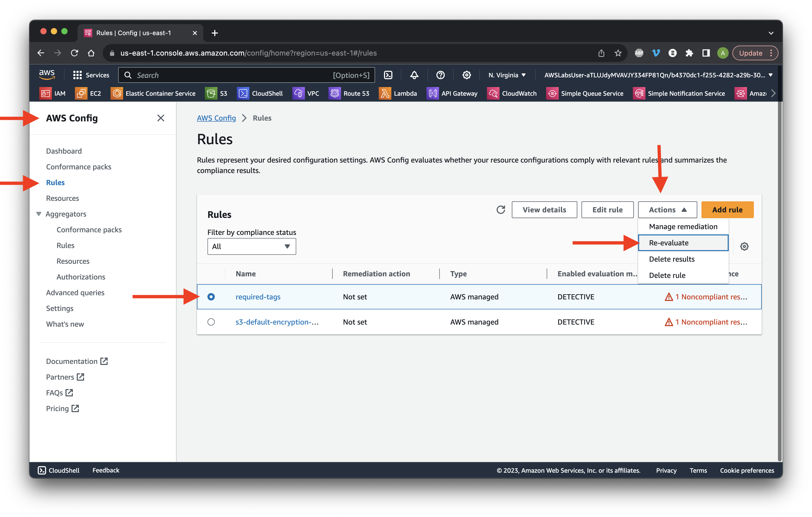
Task: Choose Delete rule from Actions menu
Action: click(683, 275)
